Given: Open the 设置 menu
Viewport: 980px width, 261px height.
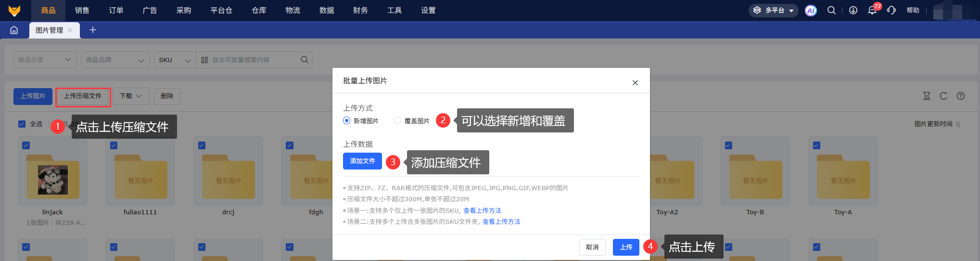Looking at the screenshot, I should [428, 10].
